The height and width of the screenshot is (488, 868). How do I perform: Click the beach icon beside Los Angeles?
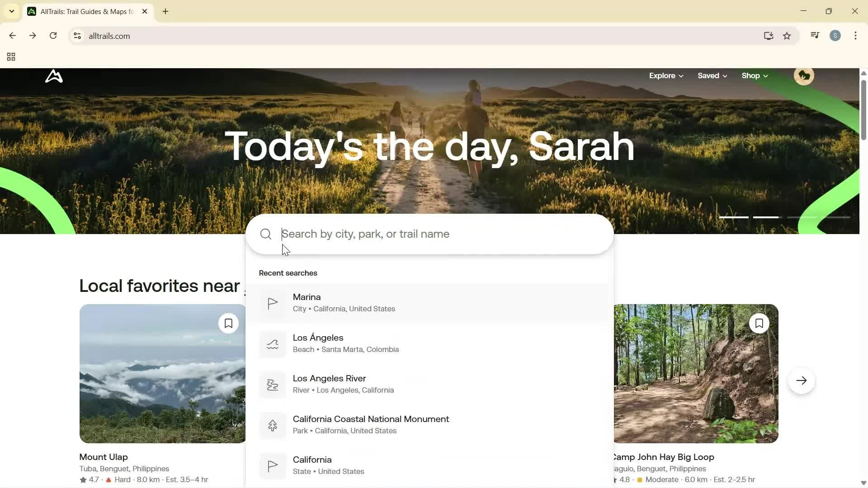point(272,344)
